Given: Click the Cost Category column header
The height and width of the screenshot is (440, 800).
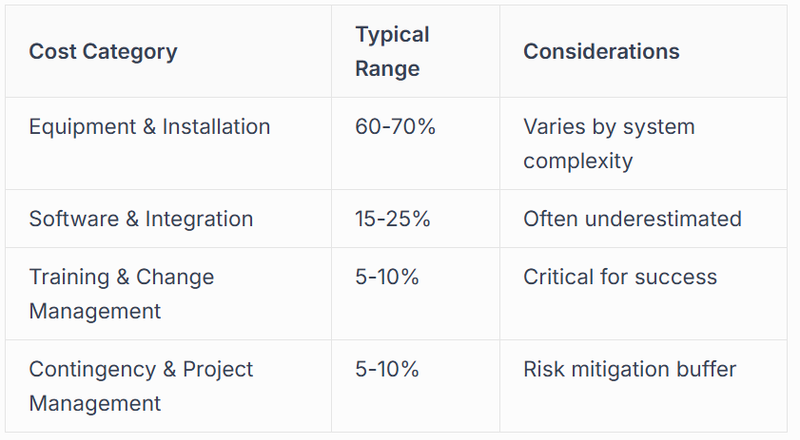Looking at the screenshot, I should pos(103,52).
